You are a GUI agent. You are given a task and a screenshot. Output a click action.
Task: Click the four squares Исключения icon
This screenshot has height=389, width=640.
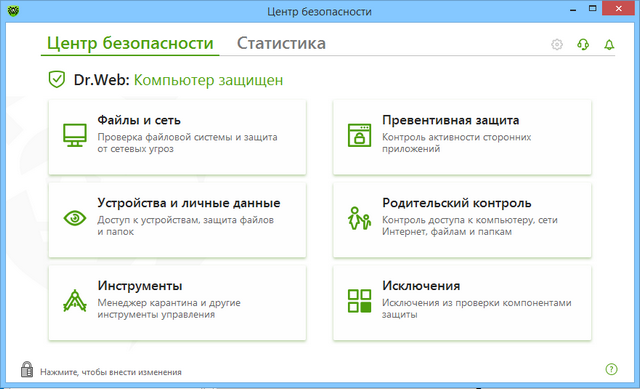pyautogui.click(x=359, y=301)
